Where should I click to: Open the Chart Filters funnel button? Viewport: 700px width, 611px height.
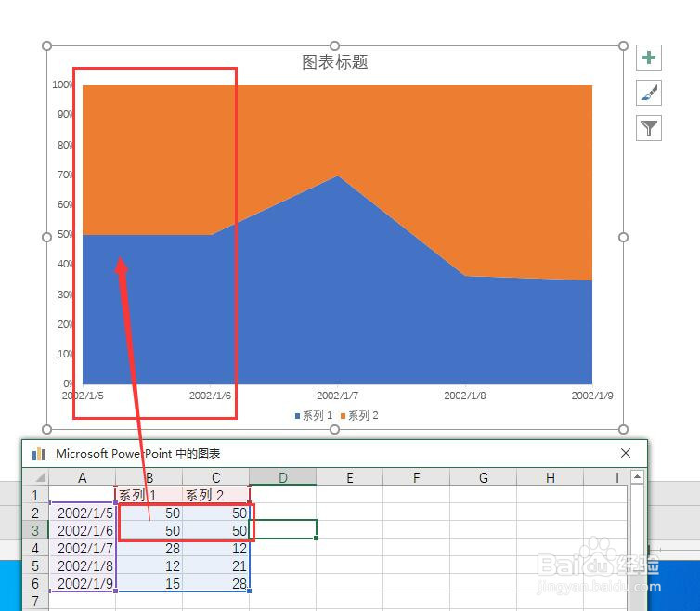tap(648, 128)
